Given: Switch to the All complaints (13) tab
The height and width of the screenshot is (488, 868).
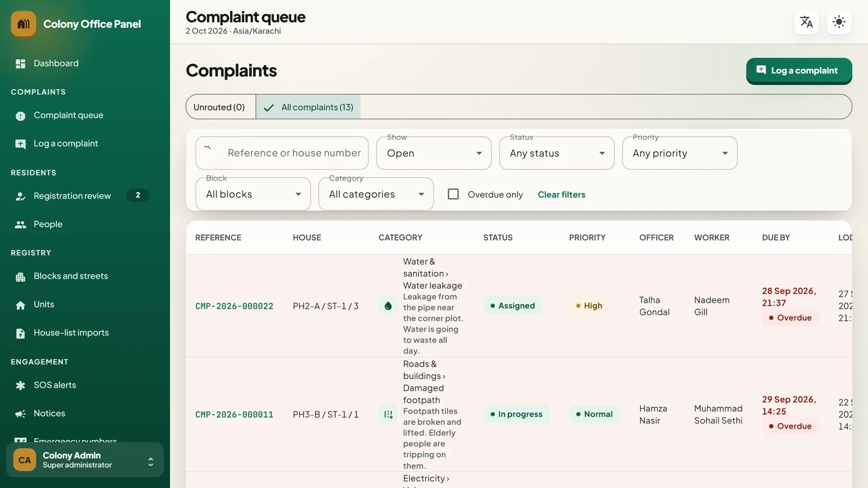Looking at the screenshot, I should tap(308, 107).
